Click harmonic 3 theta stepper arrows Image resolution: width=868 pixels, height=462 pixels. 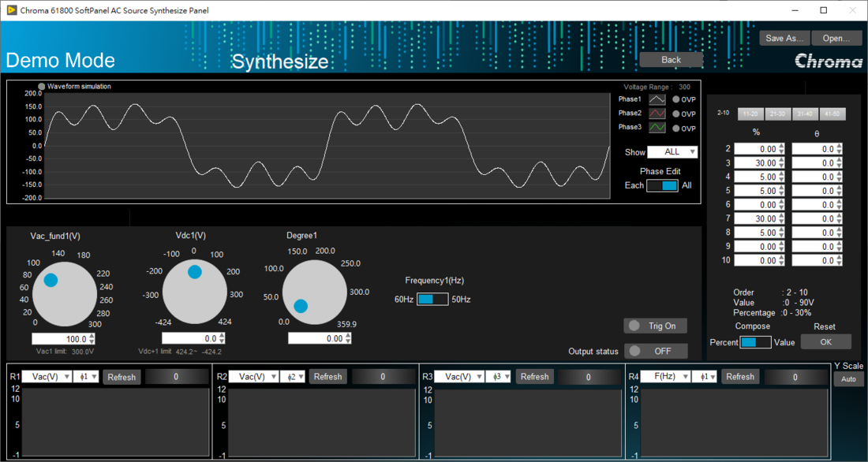[840, 163]
